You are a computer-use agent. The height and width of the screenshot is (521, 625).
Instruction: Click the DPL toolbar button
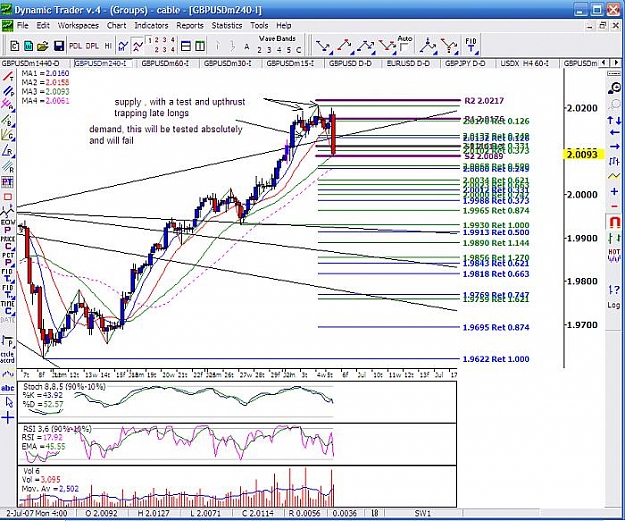[92, 46]
